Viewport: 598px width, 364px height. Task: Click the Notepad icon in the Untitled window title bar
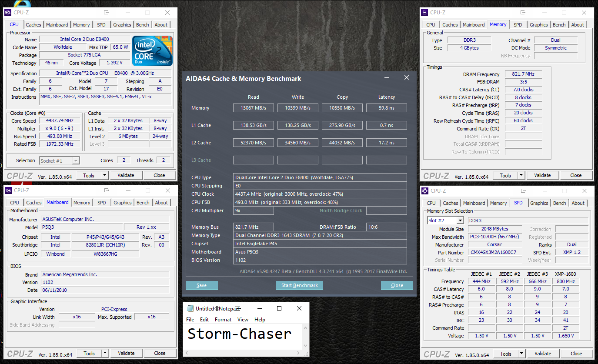[190, 308]
